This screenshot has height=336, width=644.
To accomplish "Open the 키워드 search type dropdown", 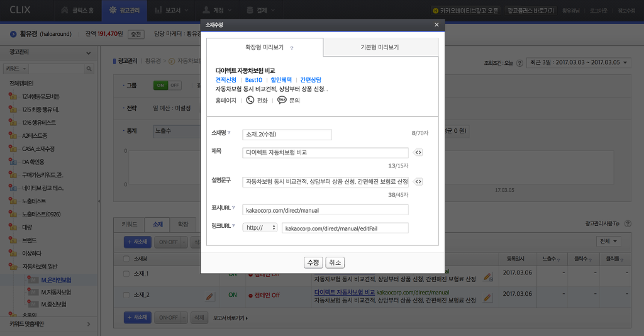I will (x=16, y=69).
